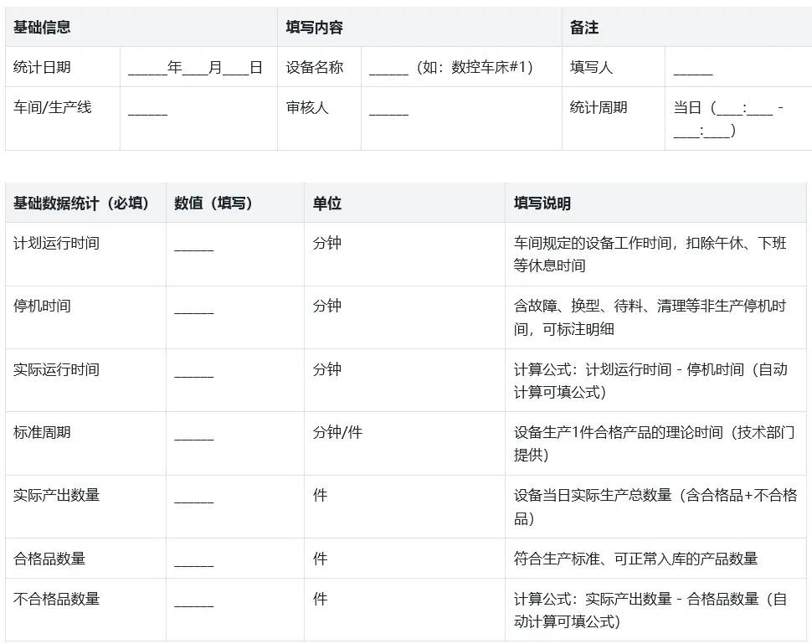Viewport: 812px width, 644px height.
Task: Click the 基础数据统计（必填）header
Action: coord(81,204)
